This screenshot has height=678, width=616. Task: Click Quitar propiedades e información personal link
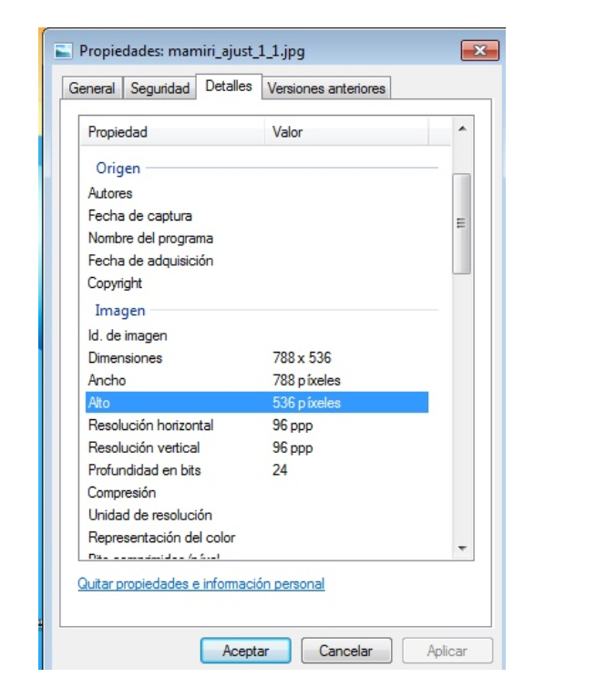pos(200,583)
